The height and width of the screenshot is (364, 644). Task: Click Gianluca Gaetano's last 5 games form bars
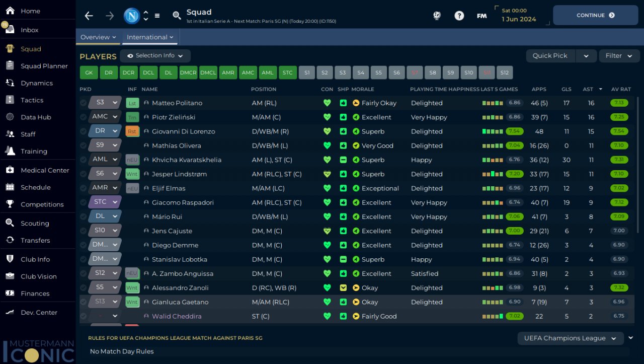click(x=493, y=302)
